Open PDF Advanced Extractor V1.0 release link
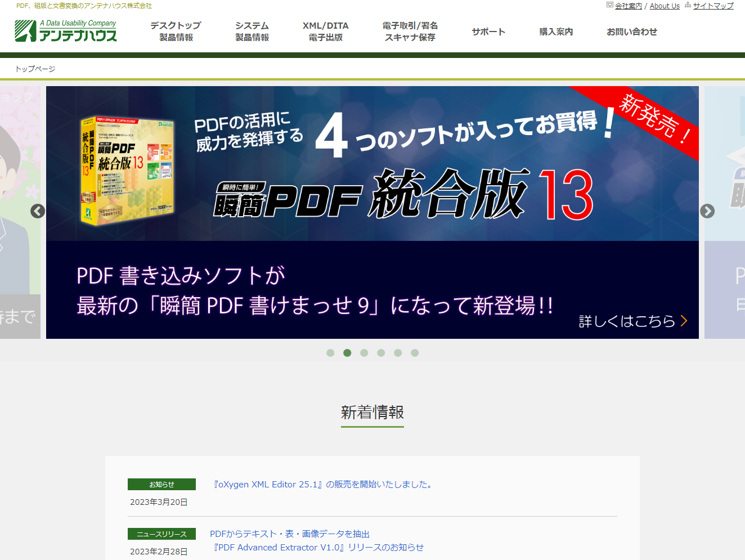 (317, 547)
